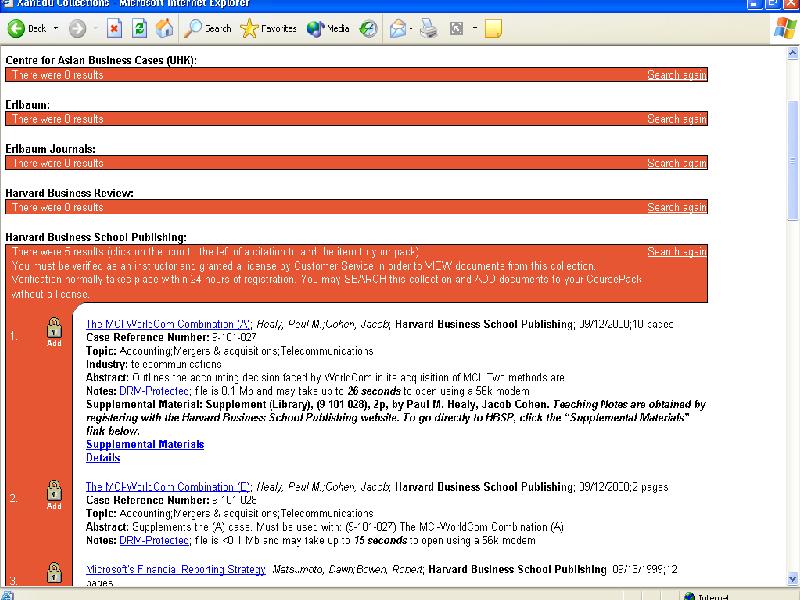Expand the Edit icon dropdown arrow
This screenshot has width=800, height=600.
point(474,29)
